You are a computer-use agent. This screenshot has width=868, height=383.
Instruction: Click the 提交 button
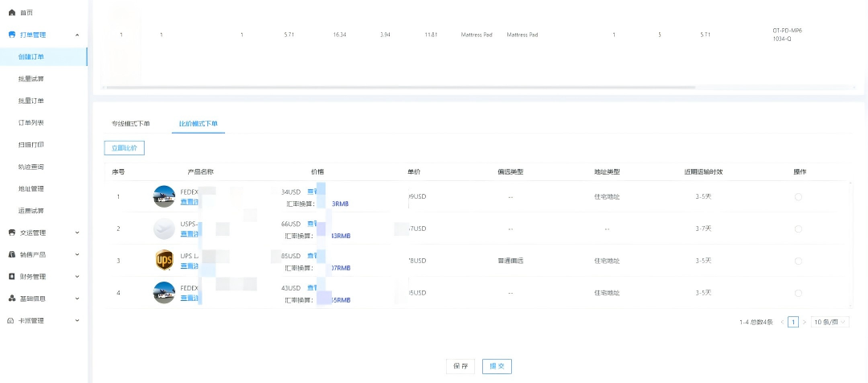point(497,366)
